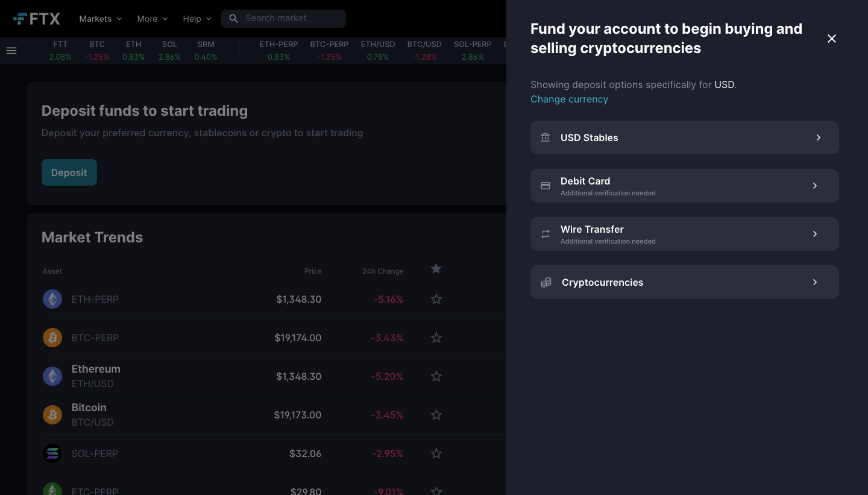Open the Ethereum market row name
Viewport: 868px width, 495px height.
click(96, 369)
